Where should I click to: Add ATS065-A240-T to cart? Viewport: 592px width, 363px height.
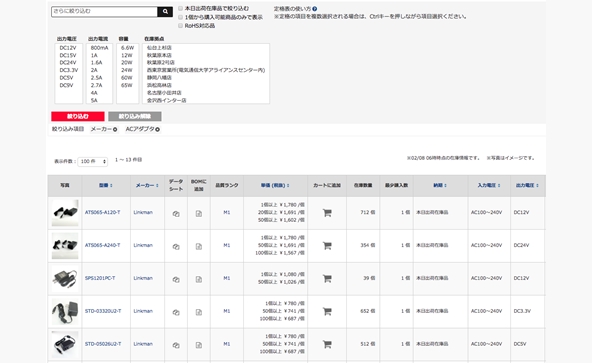[327, 246]
